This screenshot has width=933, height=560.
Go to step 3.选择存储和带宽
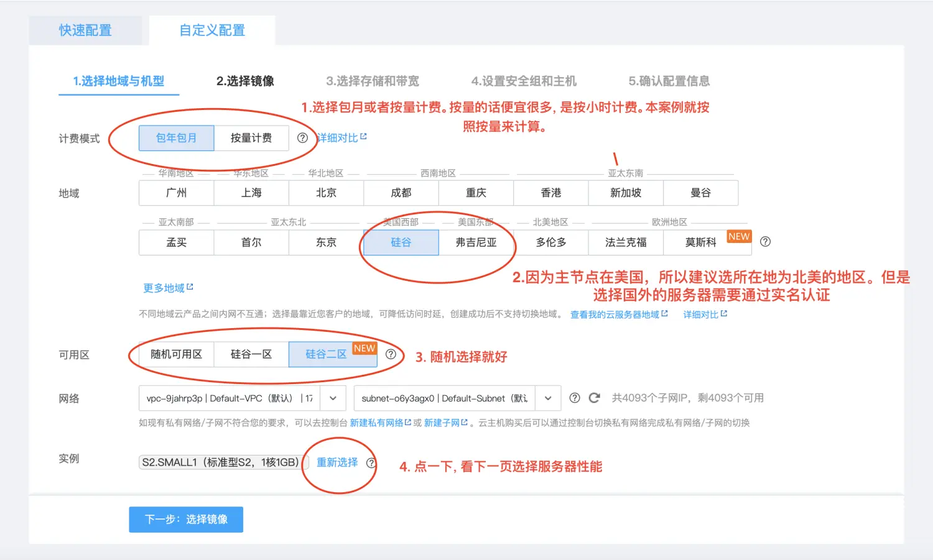pyautogui.click(x=373, y=81)
